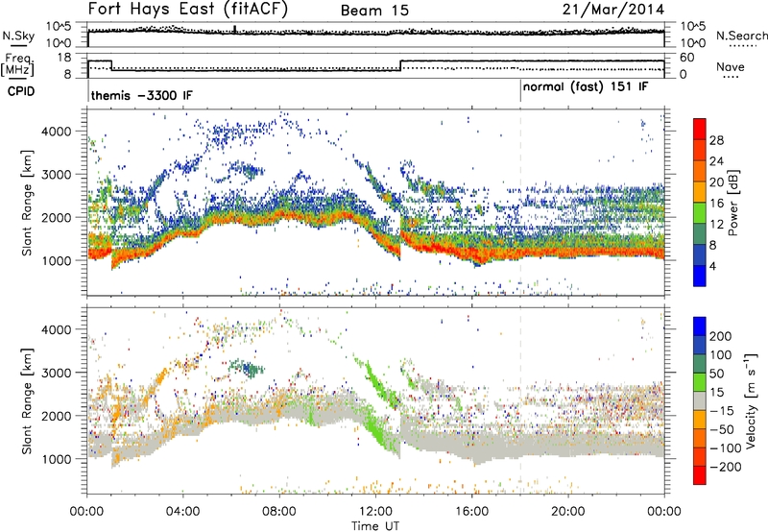Click the '12' tick on Power color bar
This screenshot has width=768, height=532.
(x=716, y=225)
